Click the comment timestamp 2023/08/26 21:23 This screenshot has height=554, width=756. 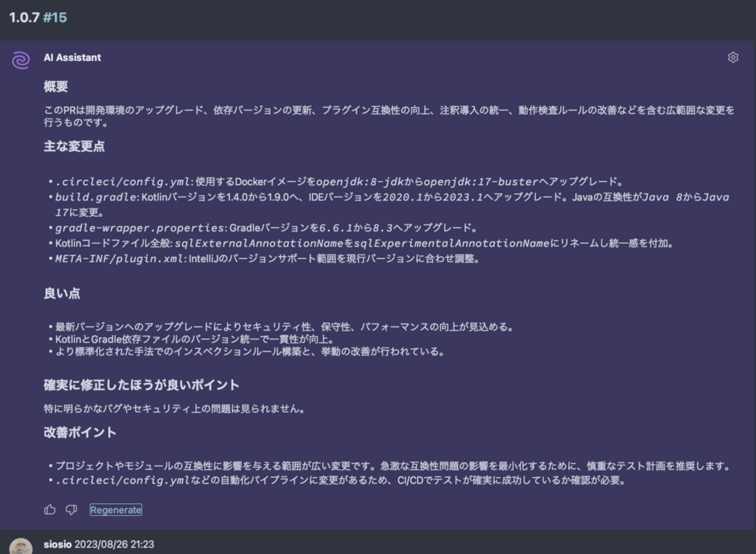click(114, 545)
